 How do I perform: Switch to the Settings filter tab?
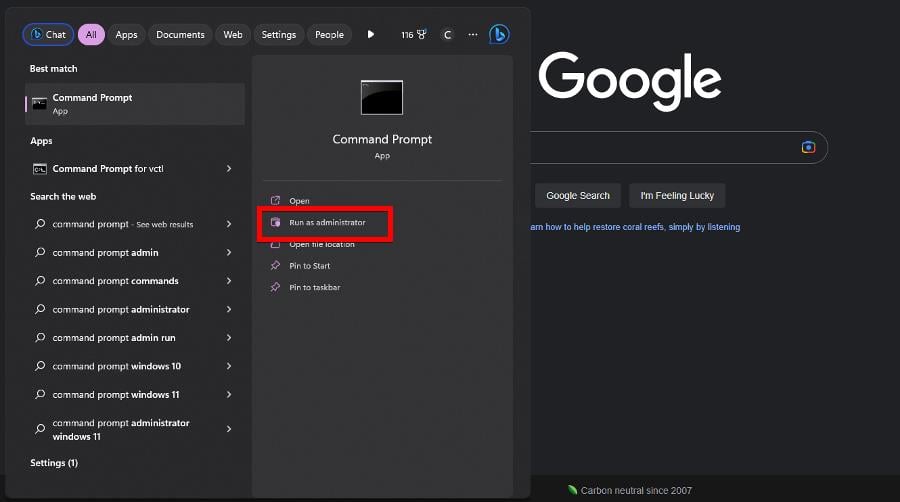(278, 34)
